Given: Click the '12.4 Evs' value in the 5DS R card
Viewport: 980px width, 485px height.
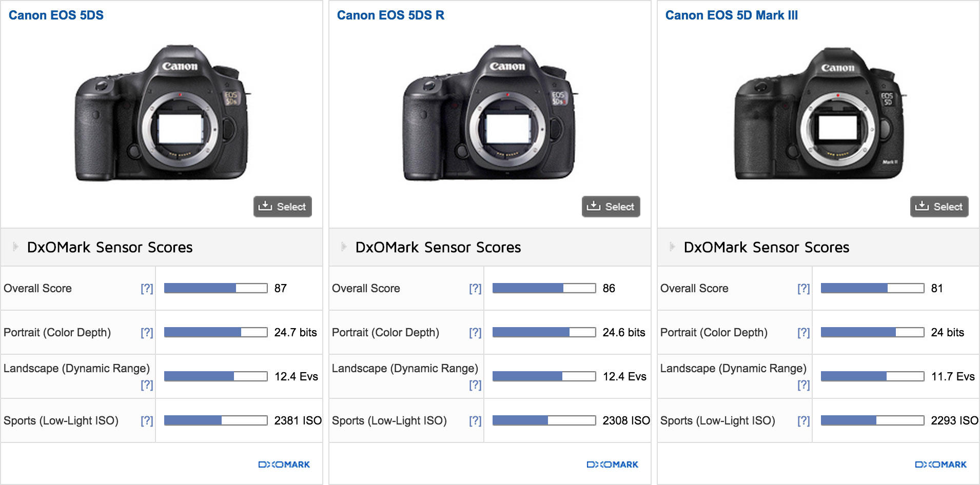Looking at the screenshot, I should pos(624,376).
